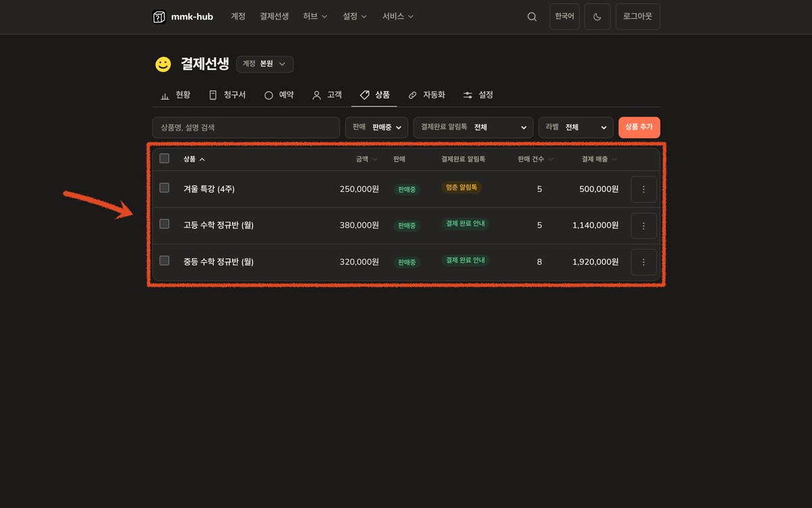
Task: Open the 계정 top navigation item
Action: coord(238,16)
